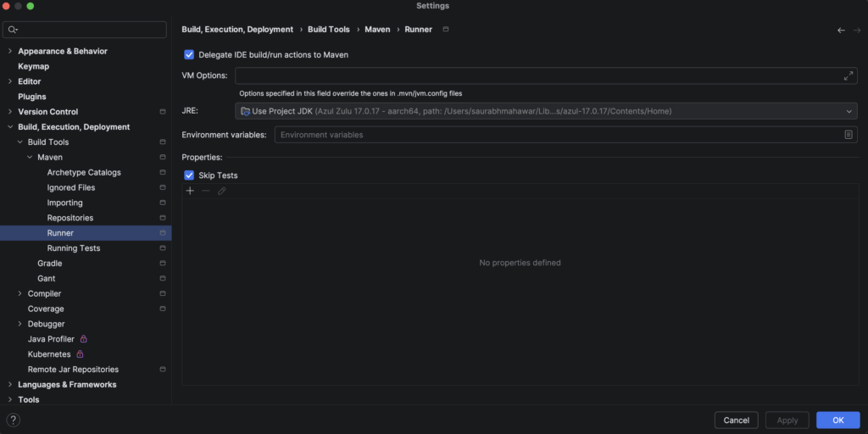Image resolution: width=868 pixels, height=434 pixels.
Task: Click the project-level icon next to Runner breadcrumb
Action: [x=447, y=30]
